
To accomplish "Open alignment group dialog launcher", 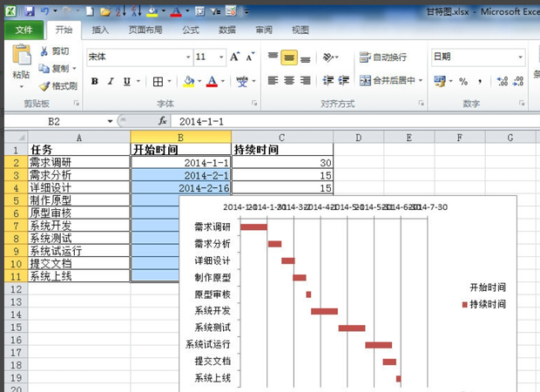I will [x=421, y=103].
